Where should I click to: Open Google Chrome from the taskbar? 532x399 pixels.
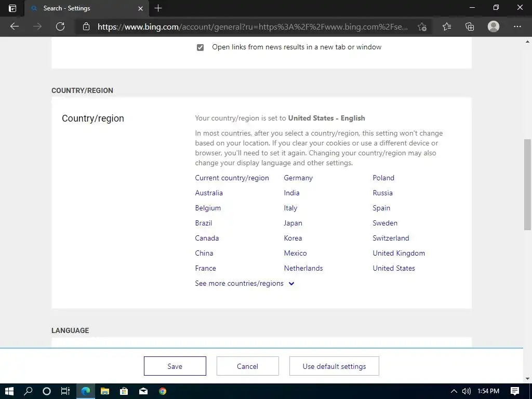163,391
